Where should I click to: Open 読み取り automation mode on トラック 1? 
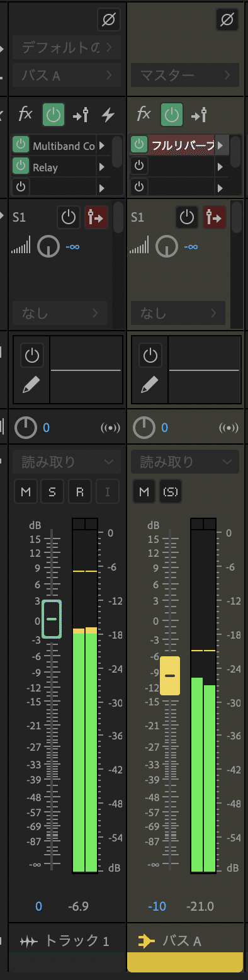coord(66,462)
